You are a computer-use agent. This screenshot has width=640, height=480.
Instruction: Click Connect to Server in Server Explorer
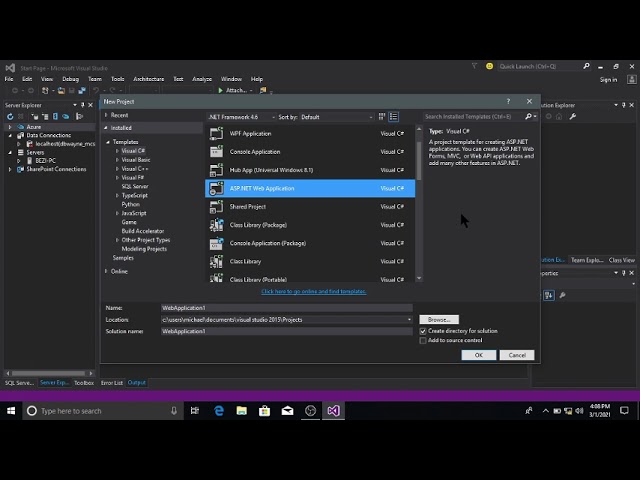click(x=45, y=117)
